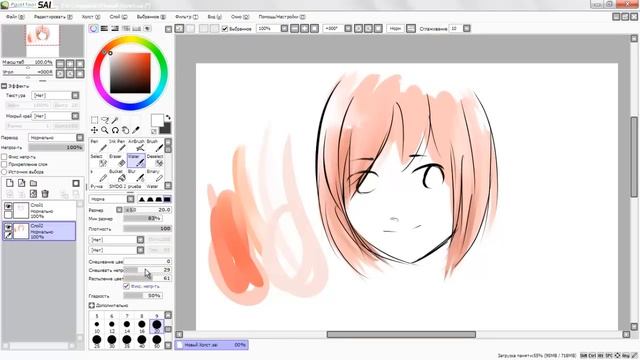Click the vertical canvas scrollbar
Image resolution: width=640 pixels, height=360 pixels.
point(634,157)
